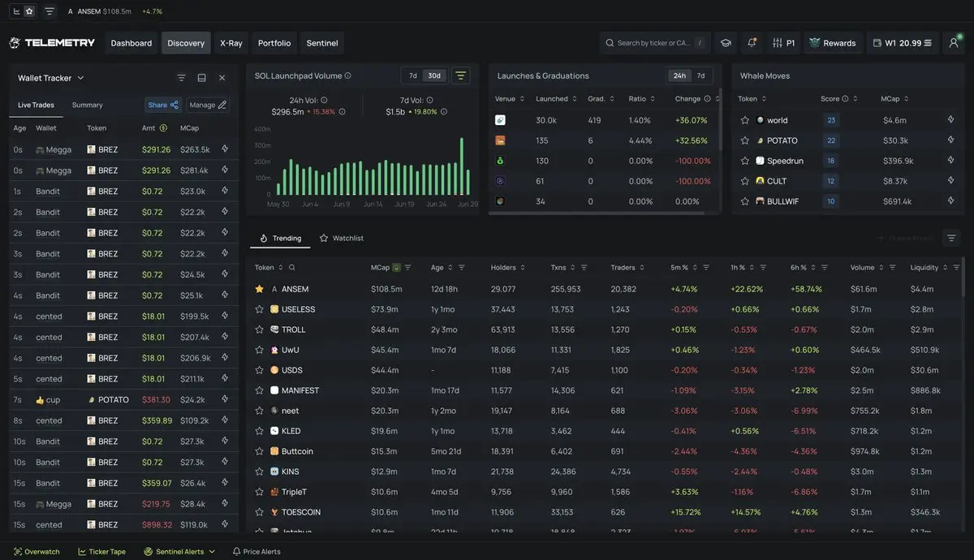Open the P1 presets sliders button

click(784, 43)
